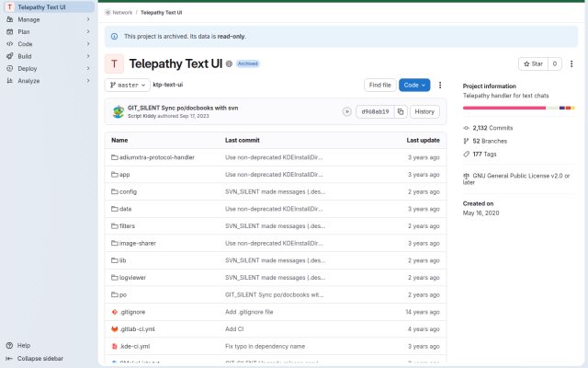Expand the Manage chevron arrow
This screenshot has height=368, width=588.
click(x=88, y=19)
